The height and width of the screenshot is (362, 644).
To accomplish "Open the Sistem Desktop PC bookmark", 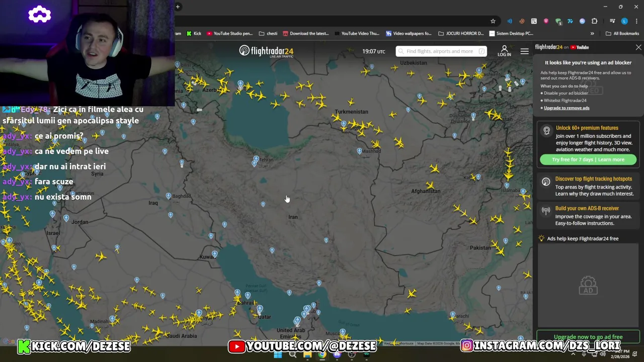I will (511, 34).
